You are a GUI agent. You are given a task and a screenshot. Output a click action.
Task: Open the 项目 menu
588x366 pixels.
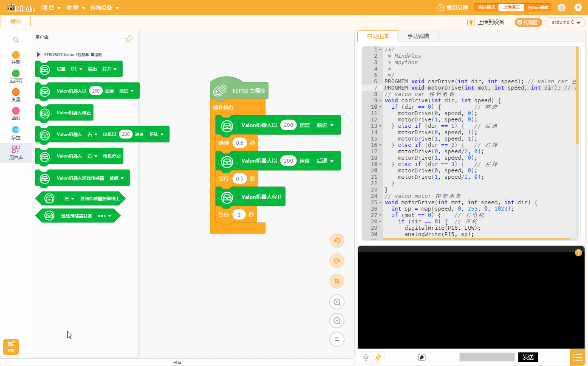tap(51, 8)
